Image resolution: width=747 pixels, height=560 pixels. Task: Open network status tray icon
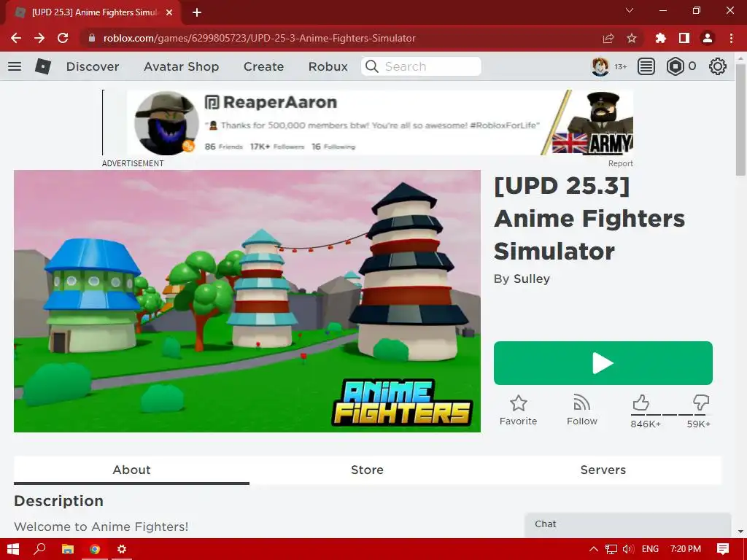pyautogui.click(x=611, y=549)
